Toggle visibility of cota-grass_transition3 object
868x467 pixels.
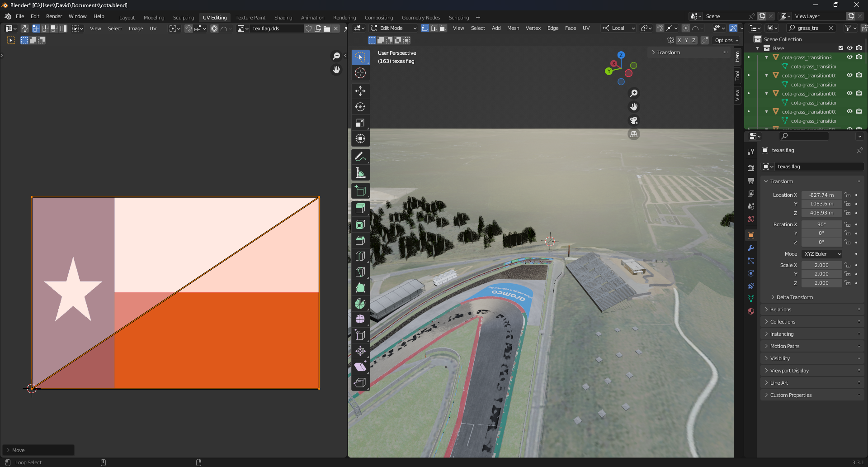(849, 57)
